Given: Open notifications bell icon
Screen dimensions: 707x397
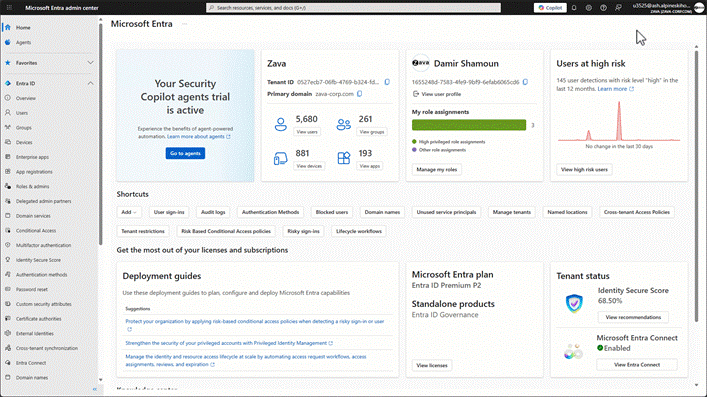Looking at the screenshot, I should coord(574,8).
